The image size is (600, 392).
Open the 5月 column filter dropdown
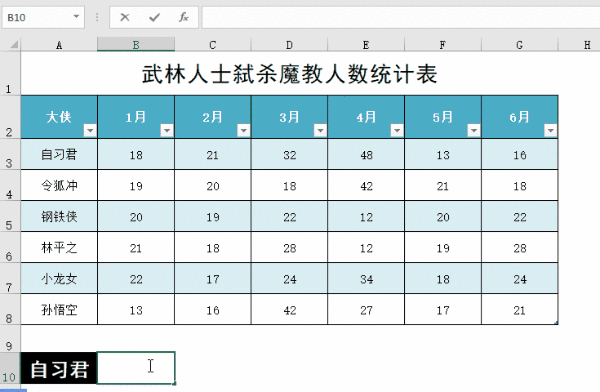[x=473, y=131]
